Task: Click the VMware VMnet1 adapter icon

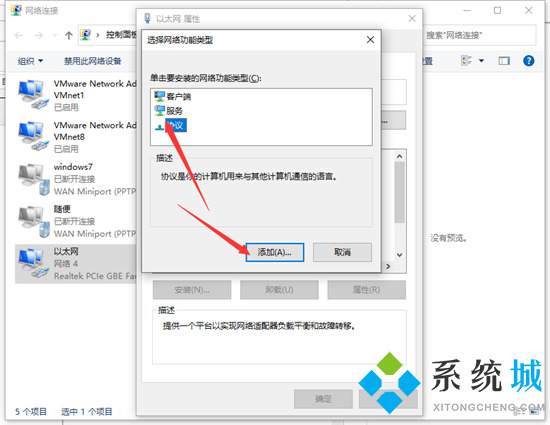Action: click(32, 94)
